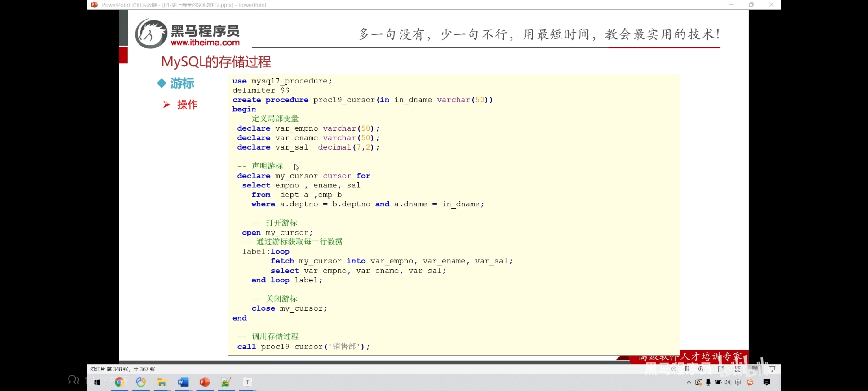The width and height of the screenshot is (868, 391).
Task: Click the volume speaker tray icon
Action: click(728, 382)
